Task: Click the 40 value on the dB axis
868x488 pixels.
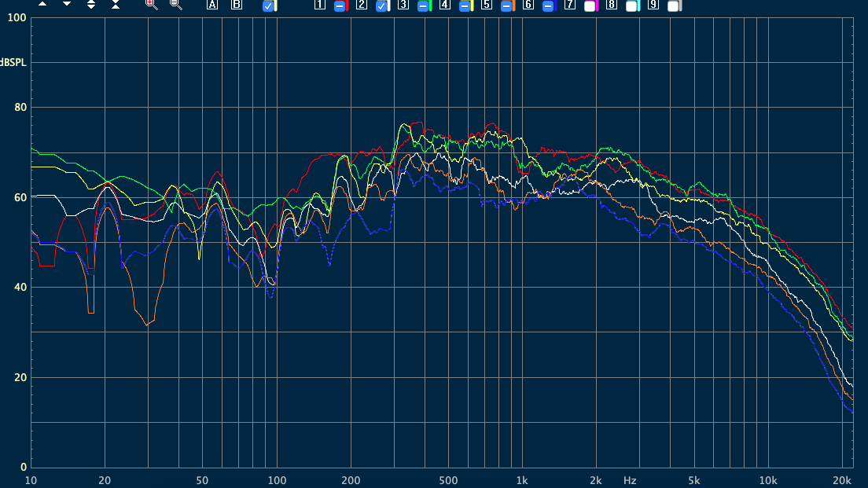Action: [20, 287]
